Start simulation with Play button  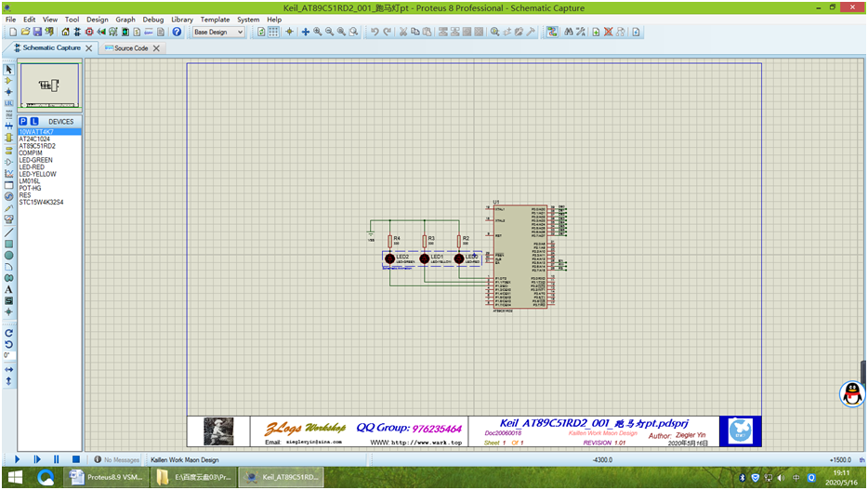[x=17, y=459]
